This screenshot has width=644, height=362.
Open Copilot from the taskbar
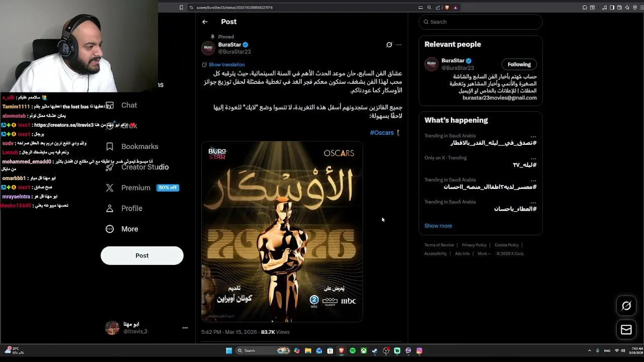coord(297,350)
